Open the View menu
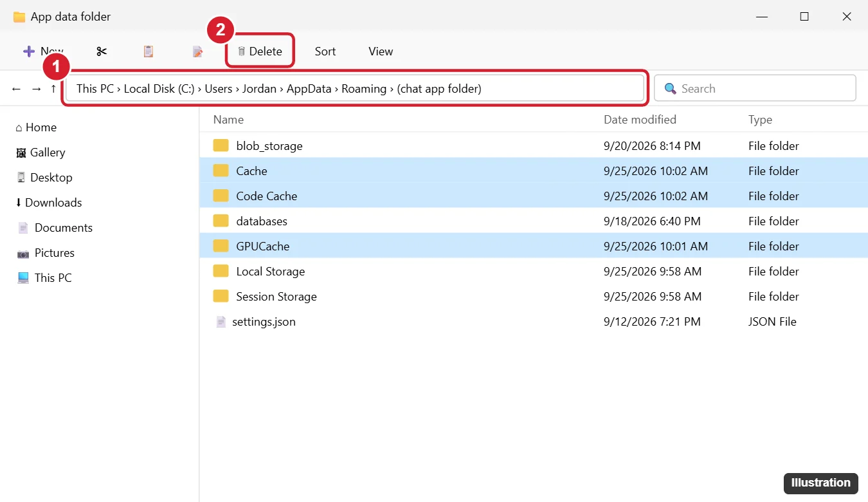Image resolution: width=868 pixels, height=502 pixels. pyautogui.click(x=381, y=51)
